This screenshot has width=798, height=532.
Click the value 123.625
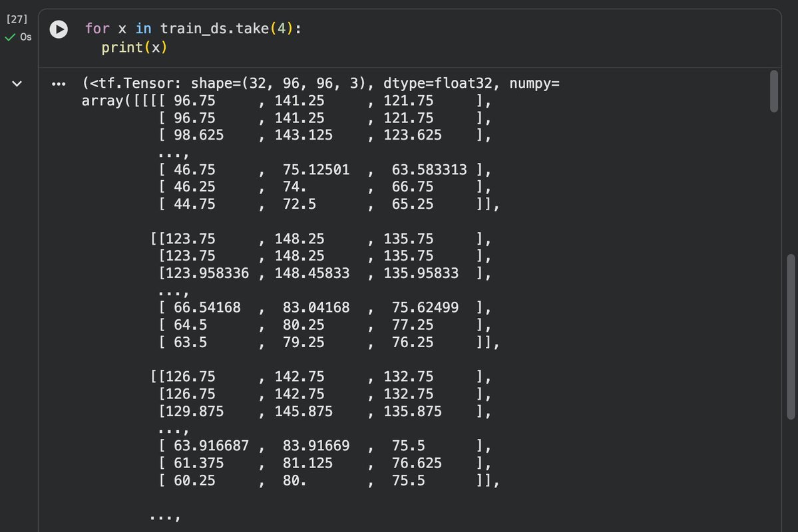(412, 135)
